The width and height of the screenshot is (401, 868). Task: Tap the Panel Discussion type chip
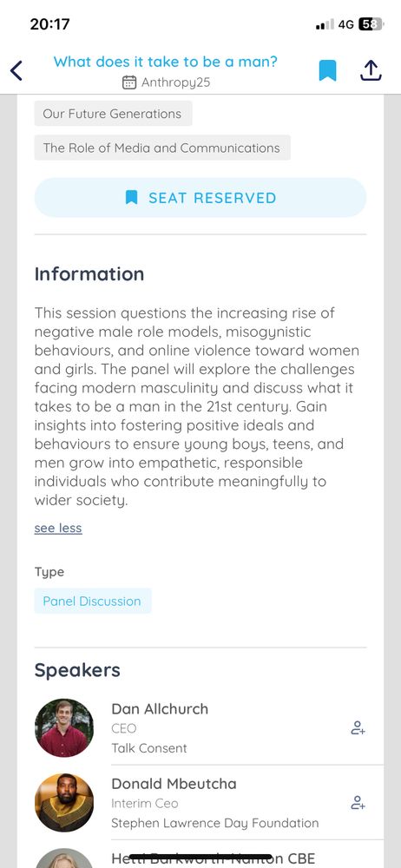[x=93, y=602]
